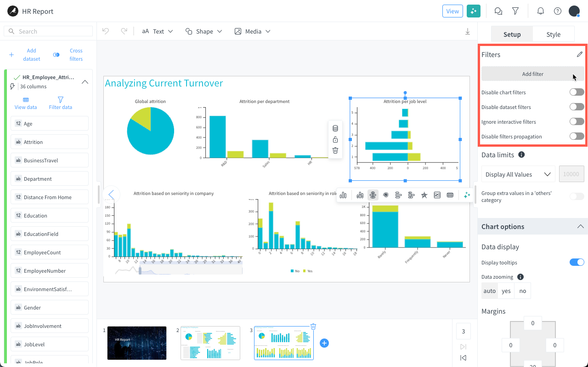Select slide 2 thumbnail
This screenshot has height=367, width=588.
point(210,343)
